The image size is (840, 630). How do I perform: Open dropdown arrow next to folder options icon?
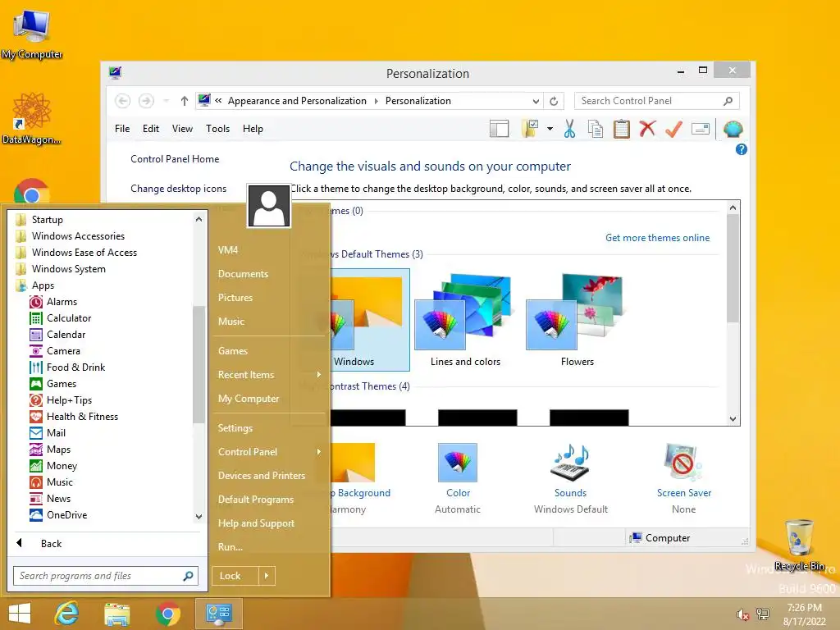(x=550, y=129)
